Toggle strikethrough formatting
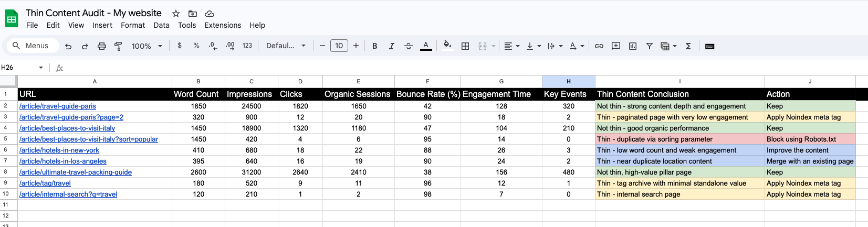Image resolution: width=868 pixels, height=227 pixels. 409,46
